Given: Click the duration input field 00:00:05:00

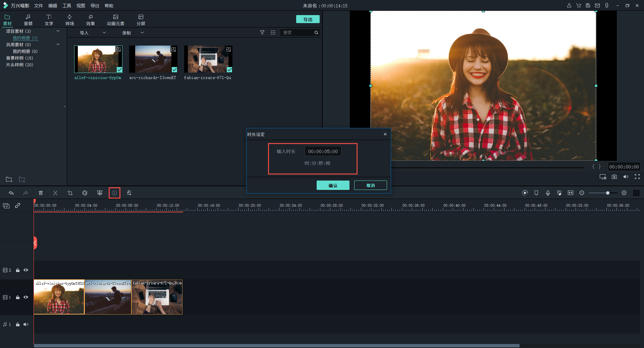Looking at the screenshot, I should (x=323, y=151).
